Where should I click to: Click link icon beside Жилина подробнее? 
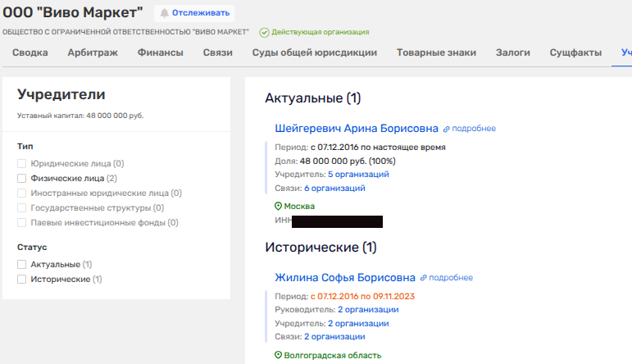(x=424, y=278)
